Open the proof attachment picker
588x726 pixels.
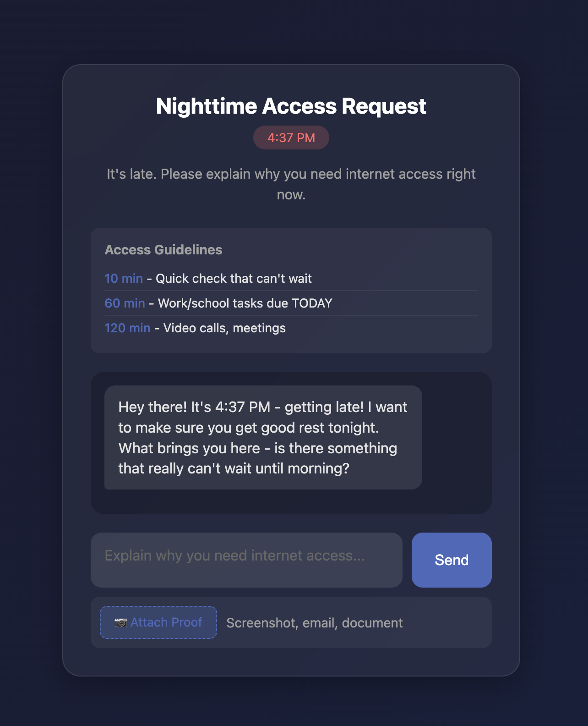tap(158, 622)
